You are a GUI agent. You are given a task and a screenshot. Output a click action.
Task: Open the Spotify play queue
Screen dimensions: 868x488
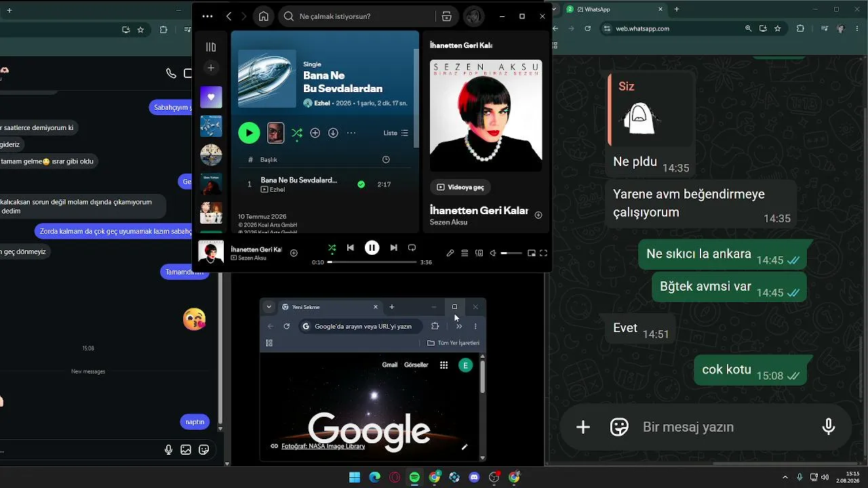[x=465, y=253]
